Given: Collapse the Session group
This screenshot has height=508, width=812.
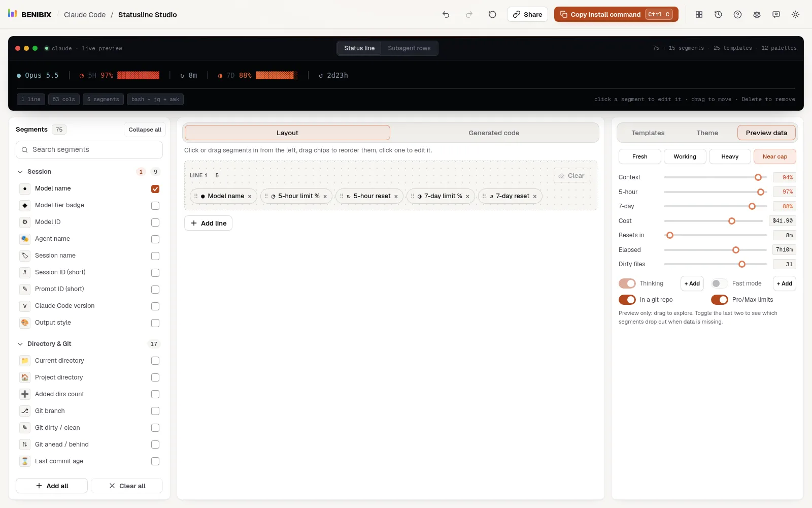Looking at the screenshot, I should pyautogui.click(x=20, y=172).
